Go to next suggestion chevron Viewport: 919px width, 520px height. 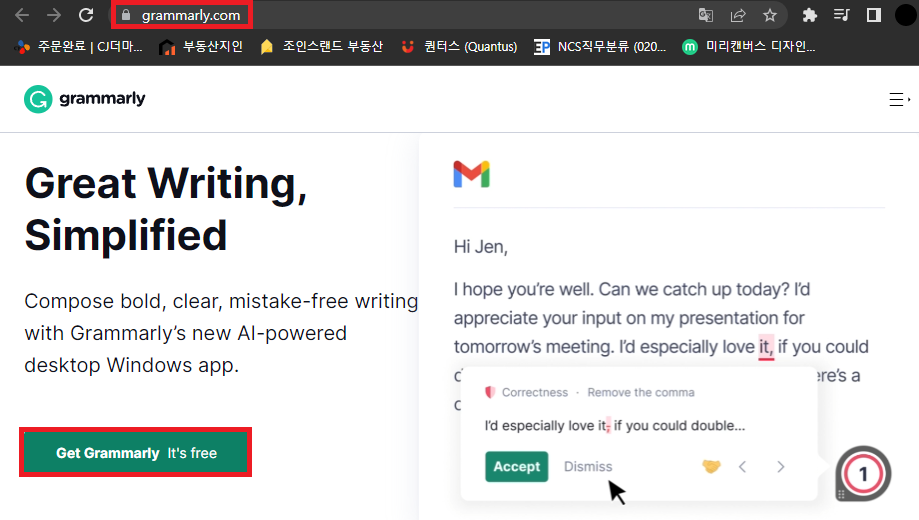780,467
